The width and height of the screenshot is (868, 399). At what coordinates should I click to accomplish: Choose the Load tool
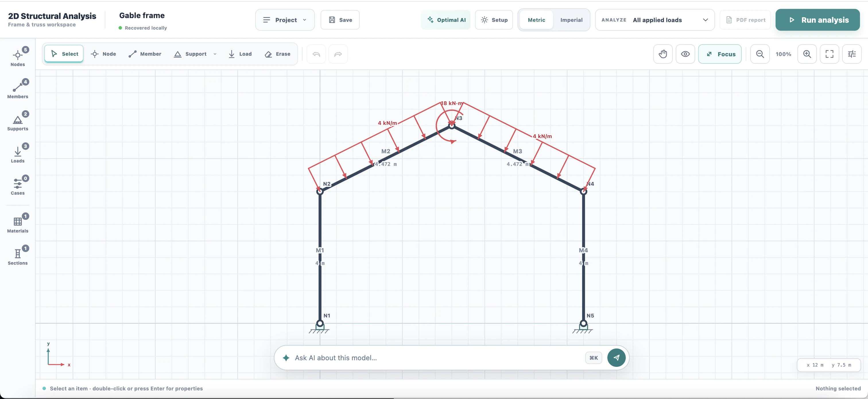click(x=240, y=54)
